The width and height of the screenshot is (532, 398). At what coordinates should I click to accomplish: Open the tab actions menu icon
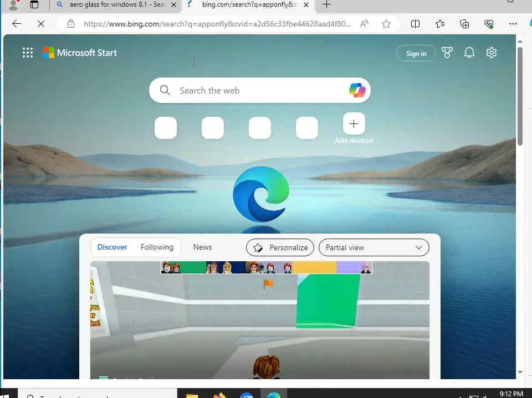34,5
